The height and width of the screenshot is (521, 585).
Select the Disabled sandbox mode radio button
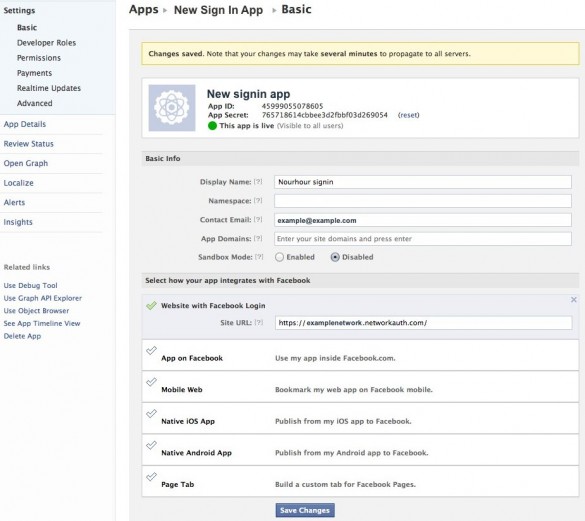pos(335,257)
